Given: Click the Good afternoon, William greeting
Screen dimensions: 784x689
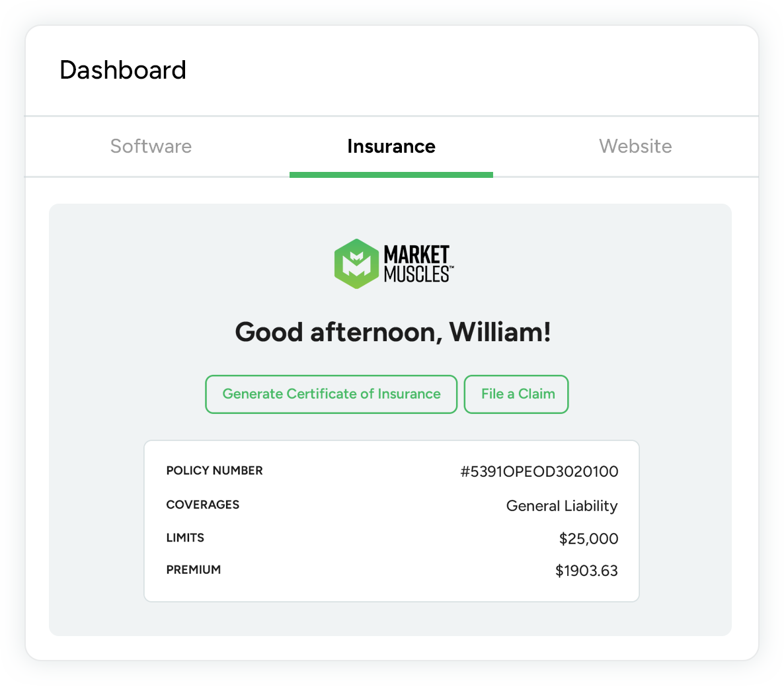Looking at the screenshot, I should point(393,332).
